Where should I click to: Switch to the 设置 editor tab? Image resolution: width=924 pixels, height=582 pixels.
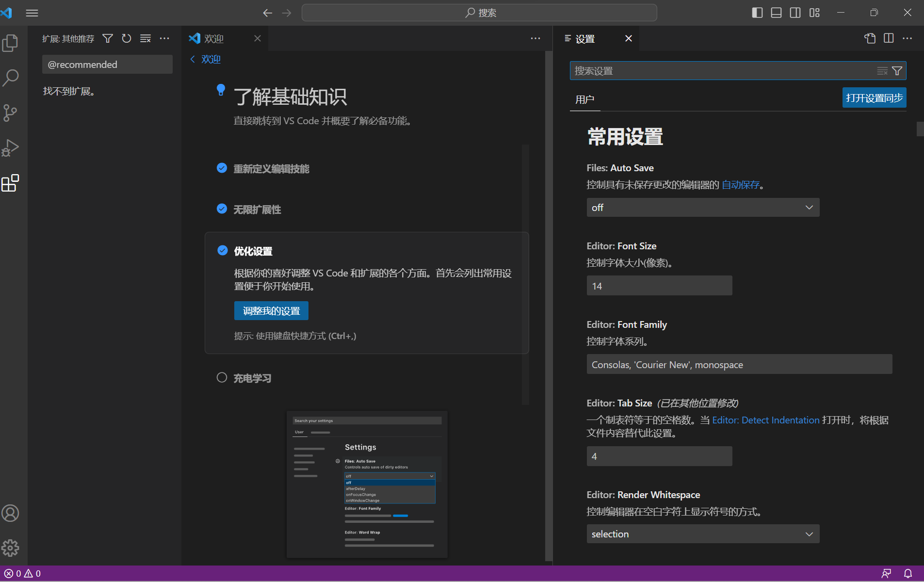(x=584, y=39)
